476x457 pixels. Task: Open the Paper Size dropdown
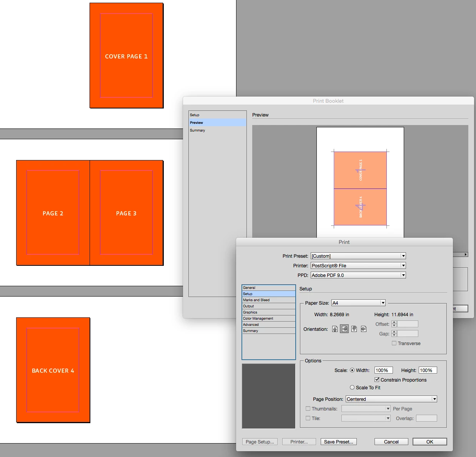click(x=358, y=303)
